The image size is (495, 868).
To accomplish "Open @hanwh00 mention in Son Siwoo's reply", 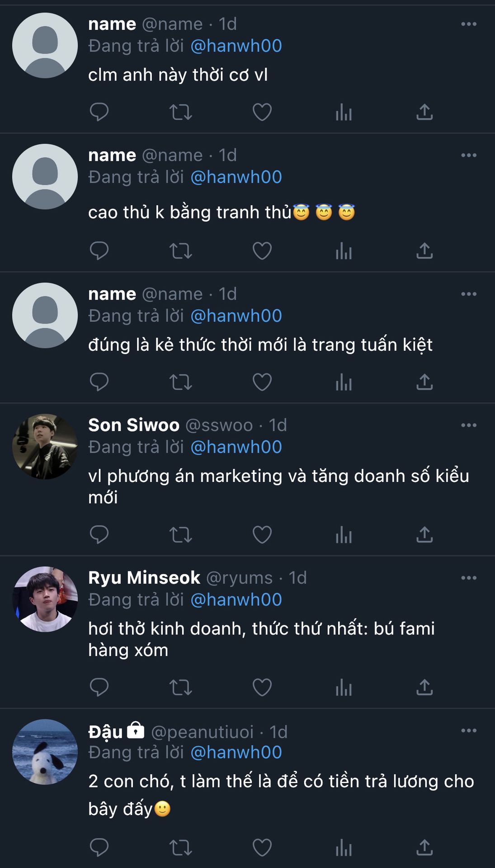I will [236, 447].
